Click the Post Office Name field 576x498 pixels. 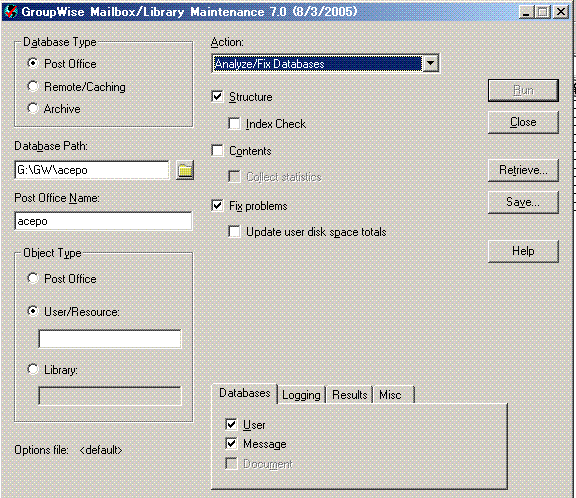(103, 221)
